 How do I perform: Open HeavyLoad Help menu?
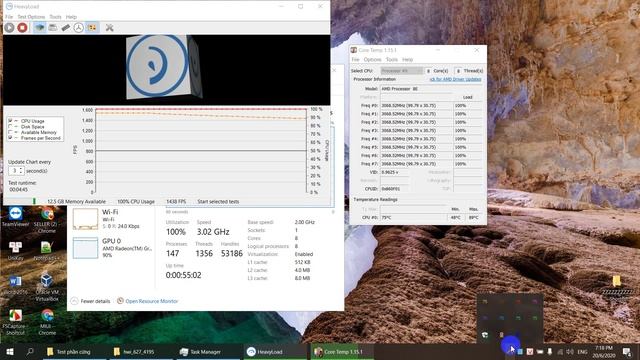point(71,17)
